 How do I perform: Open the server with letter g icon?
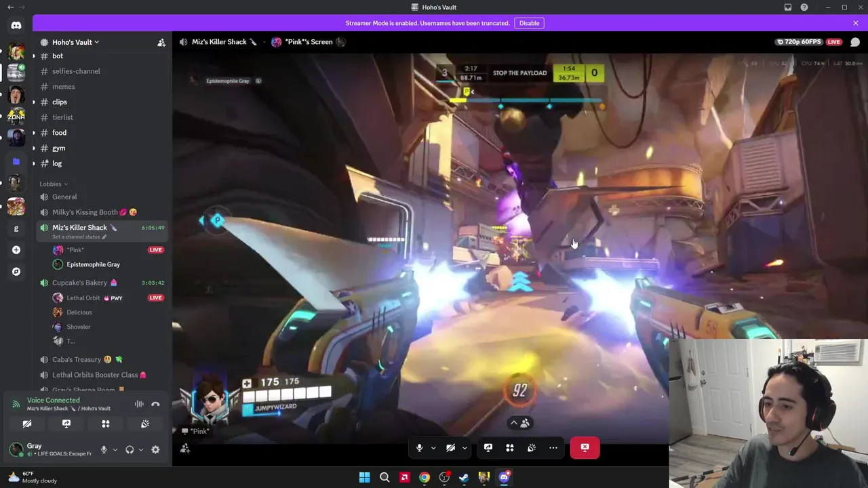coord(16,228)
